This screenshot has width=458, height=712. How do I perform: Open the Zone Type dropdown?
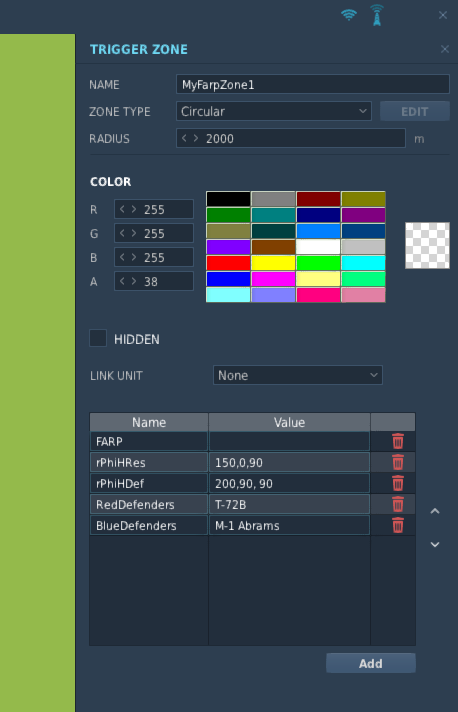[x=274, y=111]
